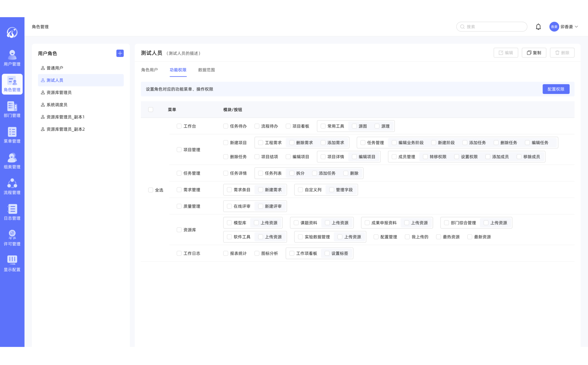Check the 项目管理 menu checkbox

click(x=179, y=150)
